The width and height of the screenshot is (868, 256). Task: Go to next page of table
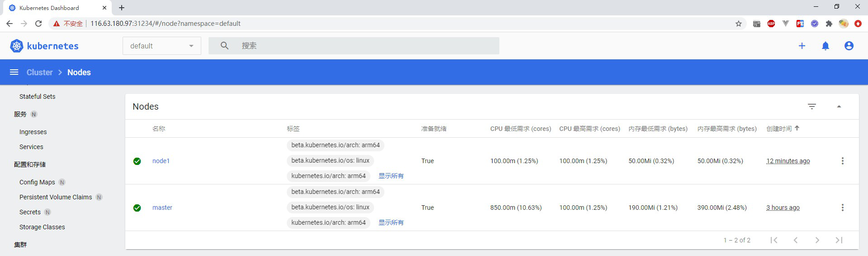817,240
